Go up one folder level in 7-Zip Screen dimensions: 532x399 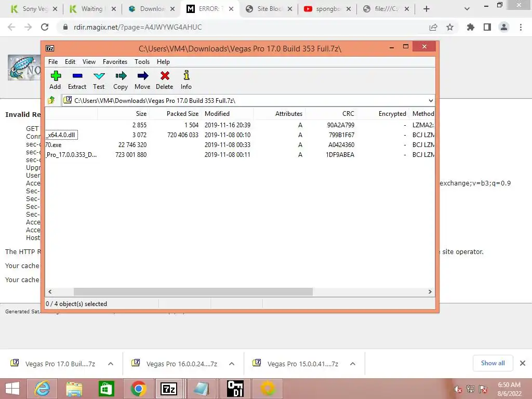(x=51, y=100)
